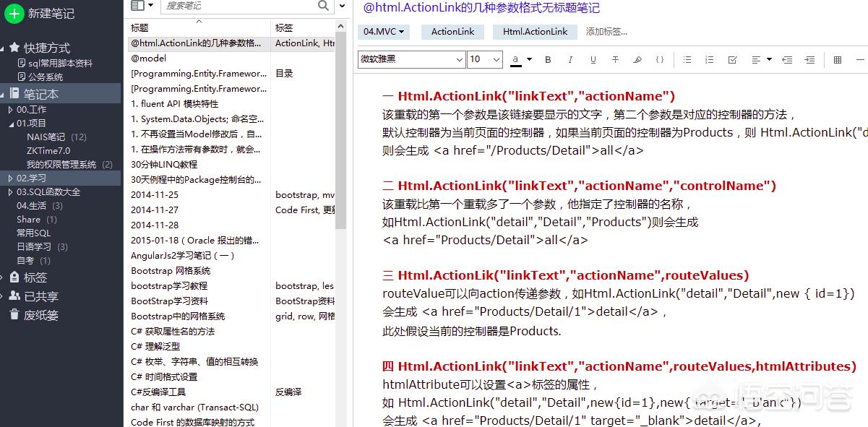
Task: Toggle underline formatting
Action: point(593,60)
